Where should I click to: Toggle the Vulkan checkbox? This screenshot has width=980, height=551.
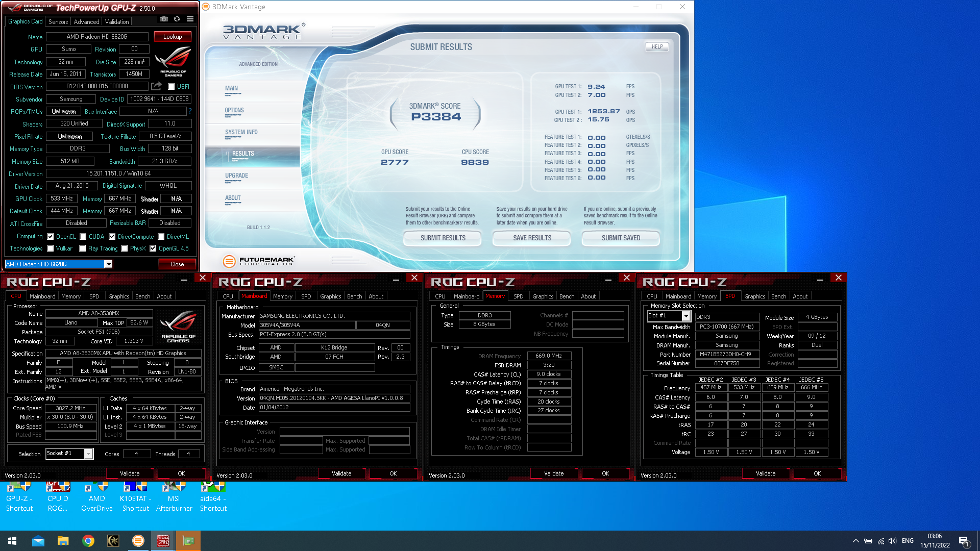(51, 248)
